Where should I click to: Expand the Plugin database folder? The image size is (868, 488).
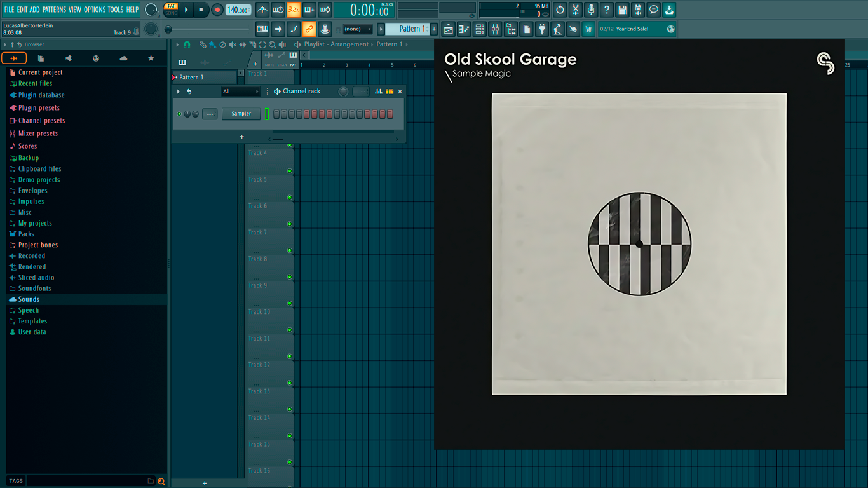41,95
